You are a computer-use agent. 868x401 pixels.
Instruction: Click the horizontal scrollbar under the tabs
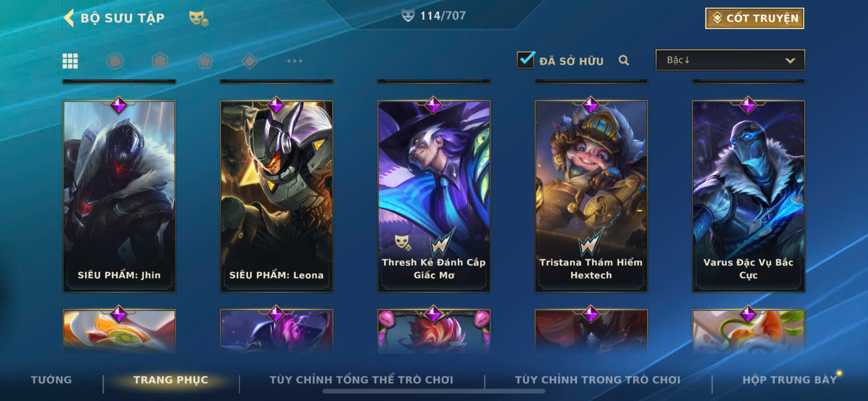point(434,391)
